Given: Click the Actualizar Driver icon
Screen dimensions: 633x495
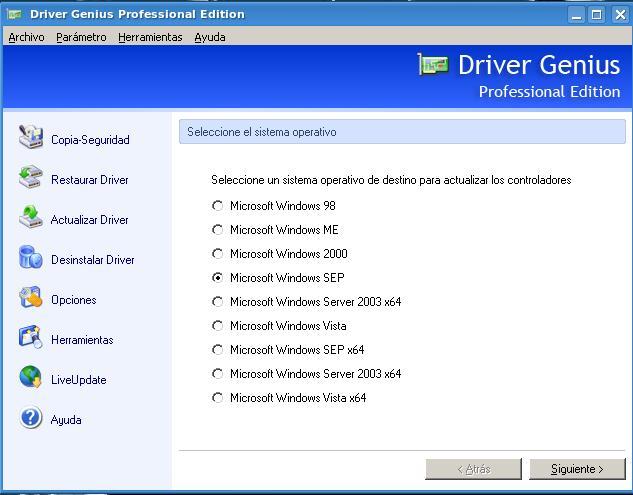Looking at the screenshot, I should click(x=31, y=217).
